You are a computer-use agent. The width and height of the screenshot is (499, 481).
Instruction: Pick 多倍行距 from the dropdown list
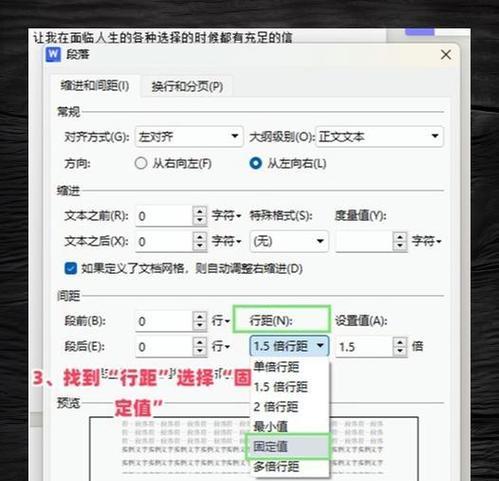[288, 467]
